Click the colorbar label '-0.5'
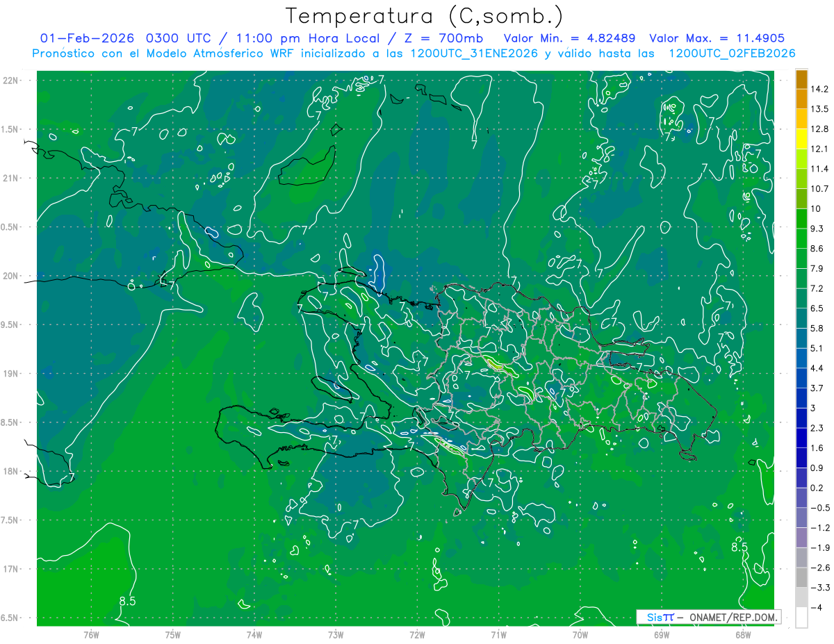 click(x=820, y=508)
